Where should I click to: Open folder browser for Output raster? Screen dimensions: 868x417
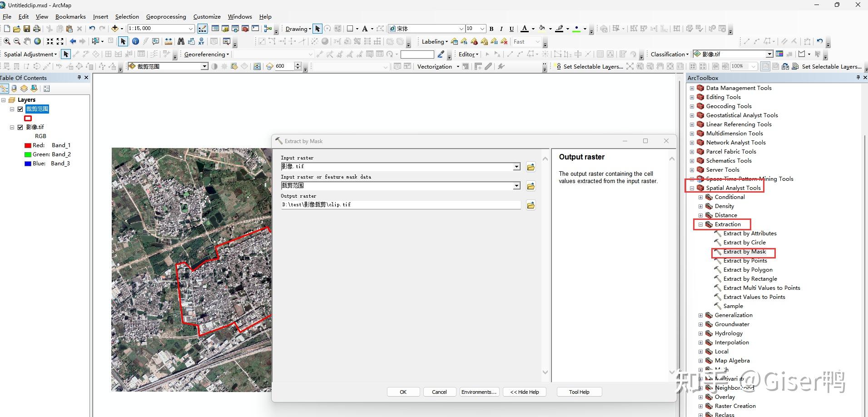pos(531,205)
